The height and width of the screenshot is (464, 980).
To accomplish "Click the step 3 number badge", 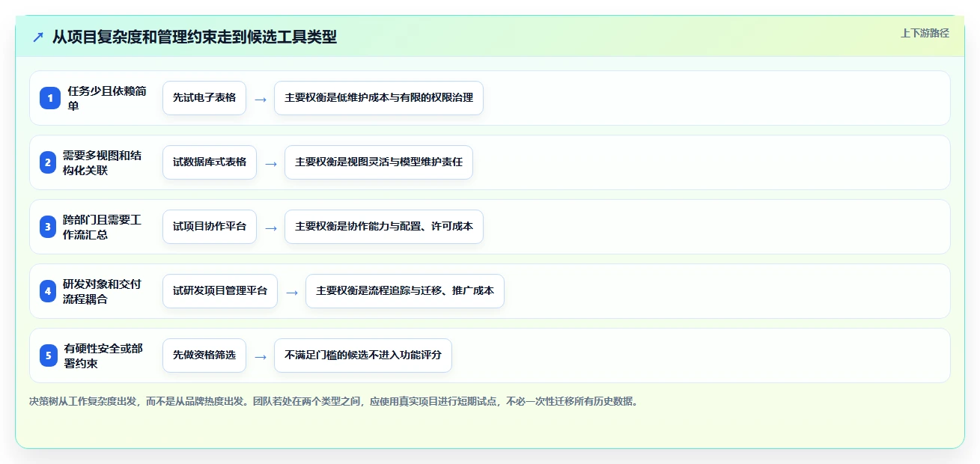I will coord(48,227).
